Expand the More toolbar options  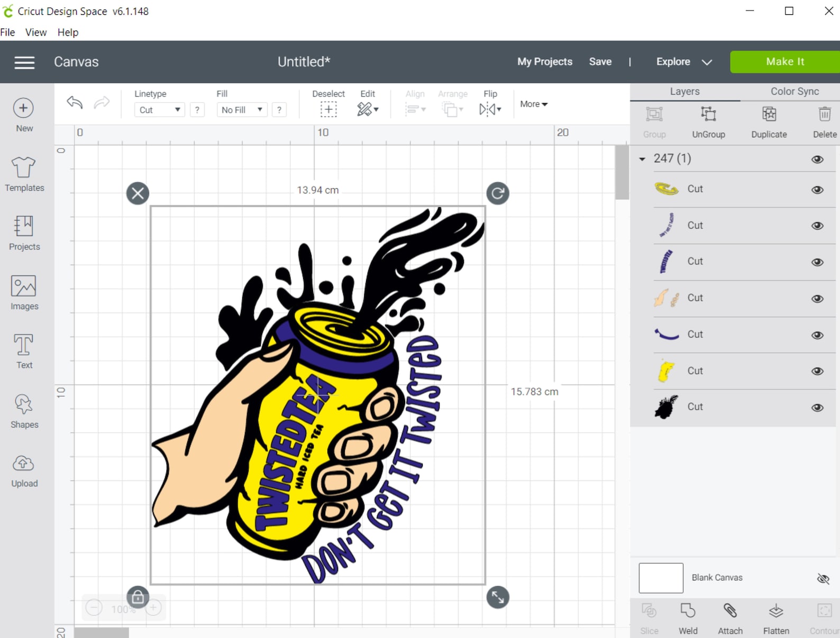(534, 104)
